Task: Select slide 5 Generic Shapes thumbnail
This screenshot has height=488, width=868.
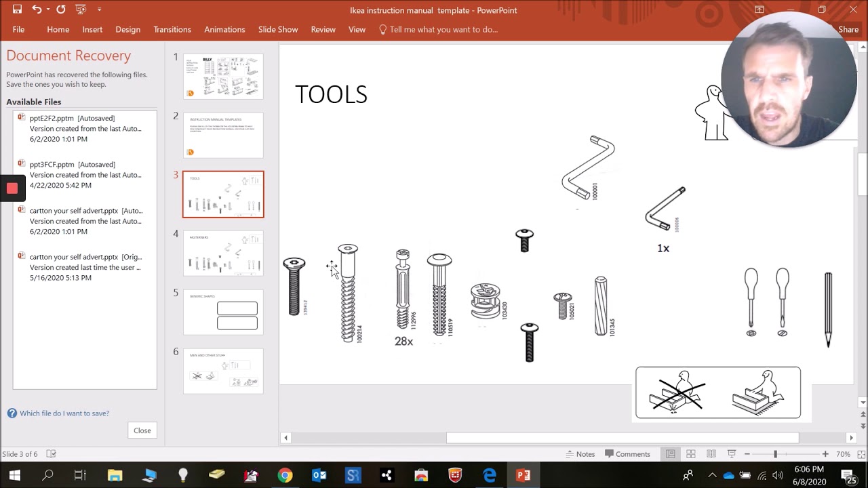Action: [x=223, y=312]
